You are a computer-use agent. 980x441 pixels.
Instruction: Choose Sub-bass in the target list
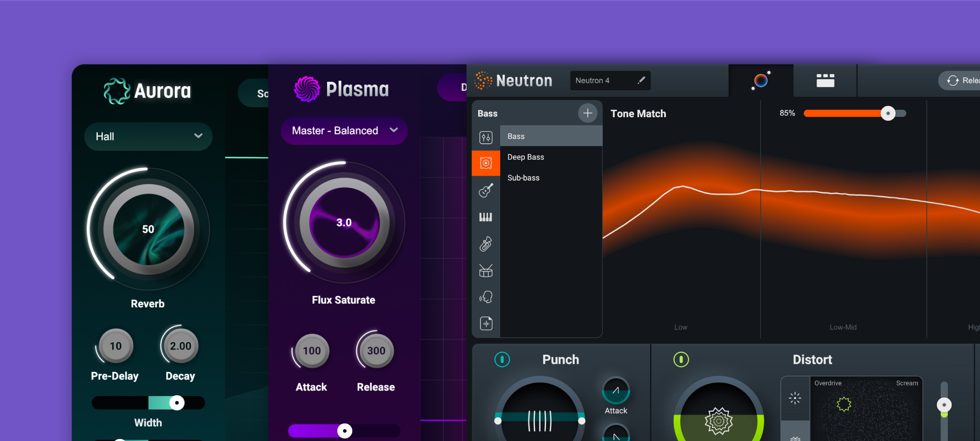point(551,178)
